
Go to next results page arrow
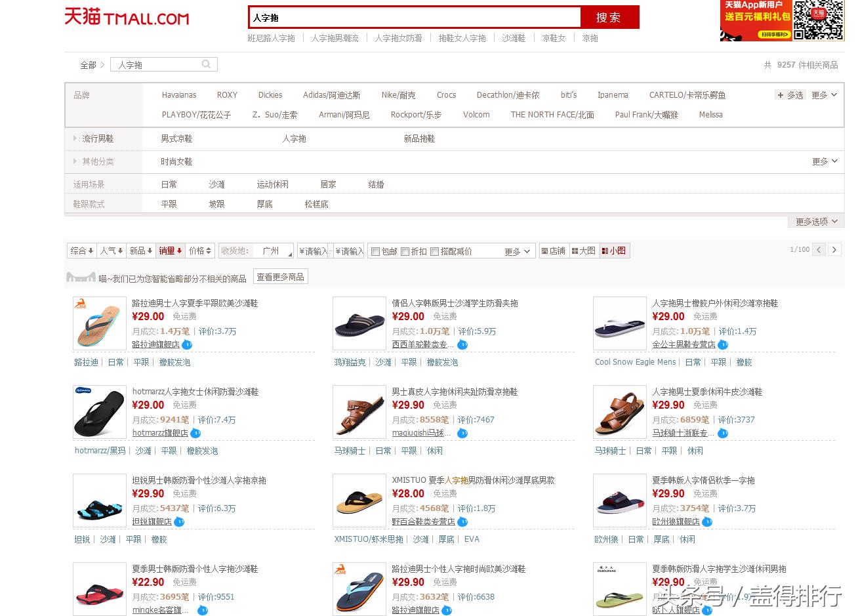[834, 250]
